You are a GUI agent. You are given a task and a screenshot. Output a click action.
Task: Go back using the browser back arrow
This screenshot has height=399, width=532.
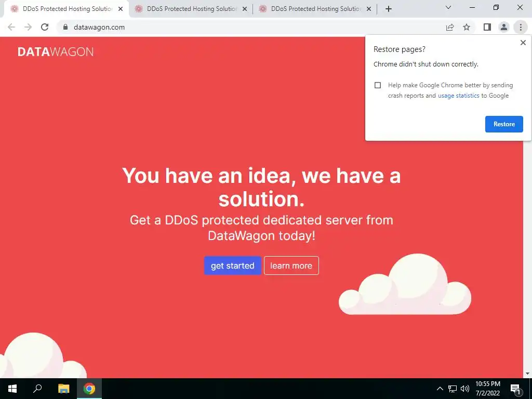coord(11,27)
